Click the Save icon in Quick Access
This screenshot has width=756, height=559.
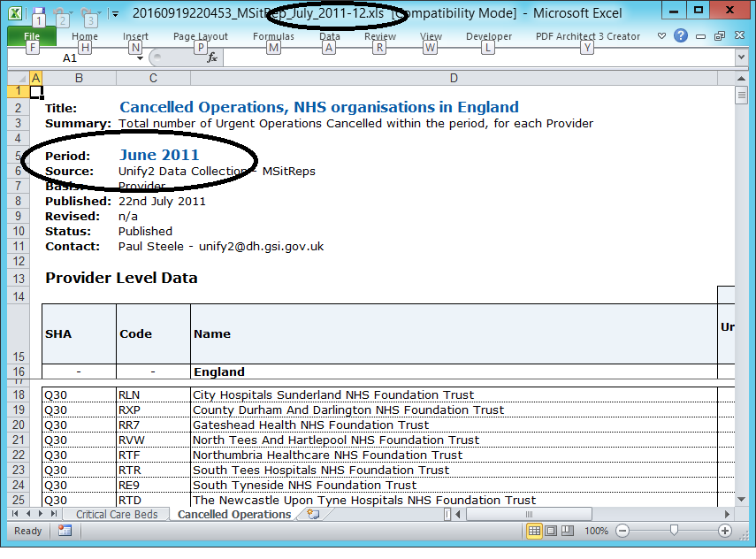(x=39, y=13)
